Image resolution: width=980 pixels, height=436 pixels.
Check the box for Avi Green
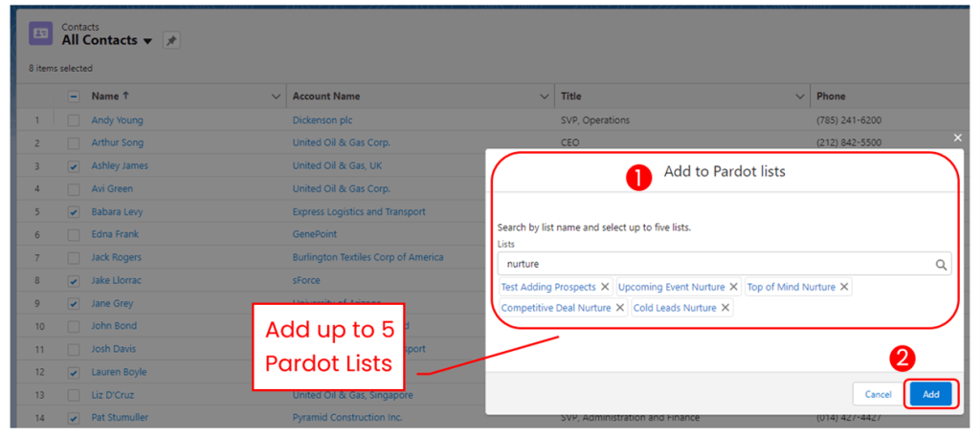[74, 188]
